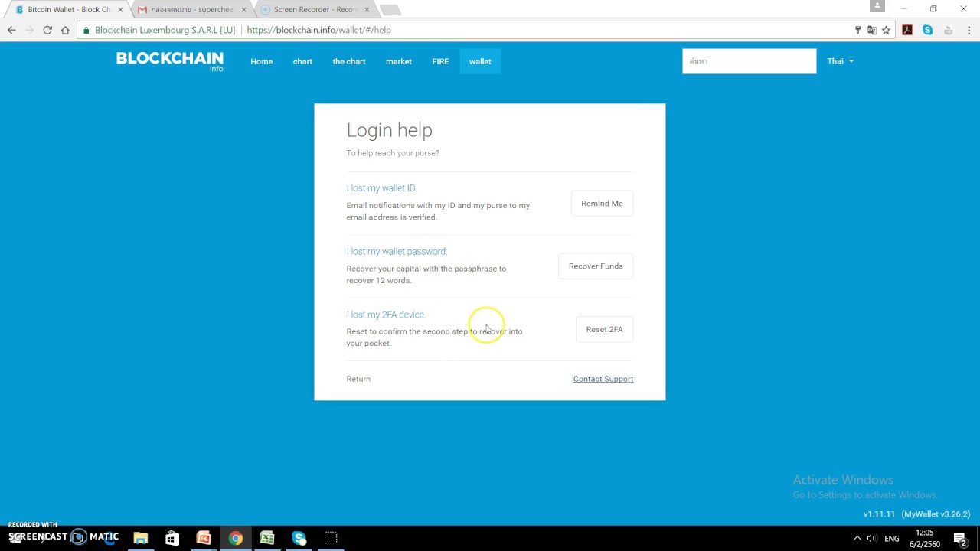The width and height of the screenshot is (980, 551).
Task: Open the Windows Store taskbar icon
Action: (x=172, y=538)
